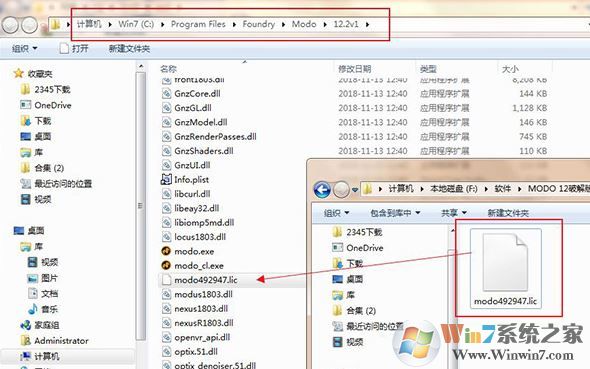Image resolution: width=590 pixels, height=369 pixels.
Task: Click the blue back arrow in the second window
Action: point(322,189)
